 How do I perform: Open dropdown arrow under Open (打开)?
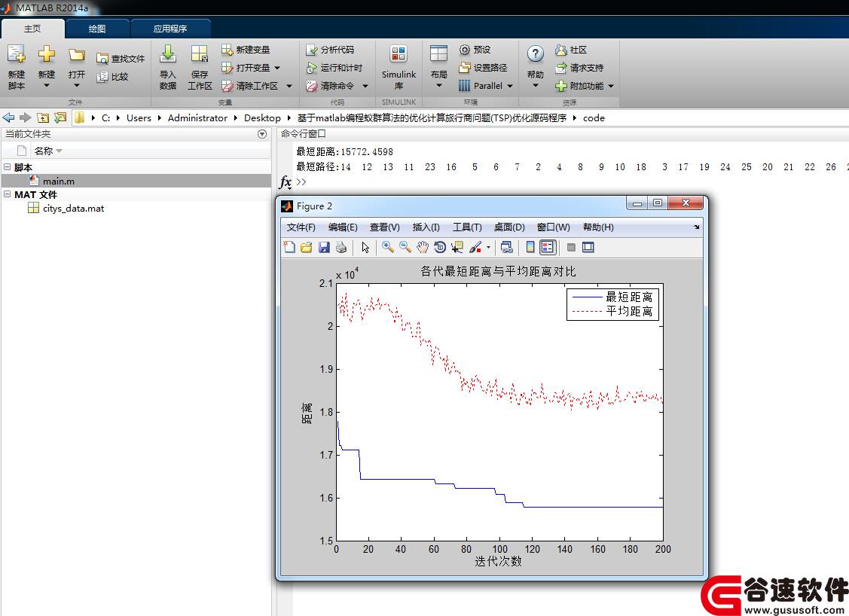[77, 86]
